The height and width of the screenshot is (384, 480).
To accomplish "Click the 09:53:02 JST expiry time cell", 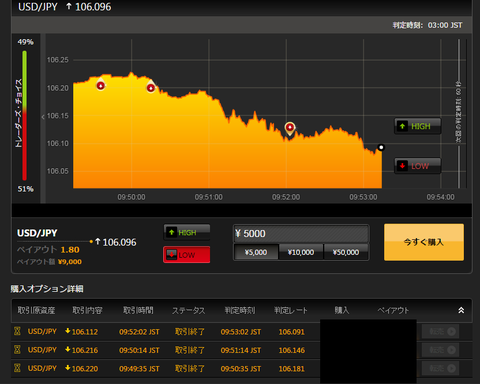I will click(241, 332).
